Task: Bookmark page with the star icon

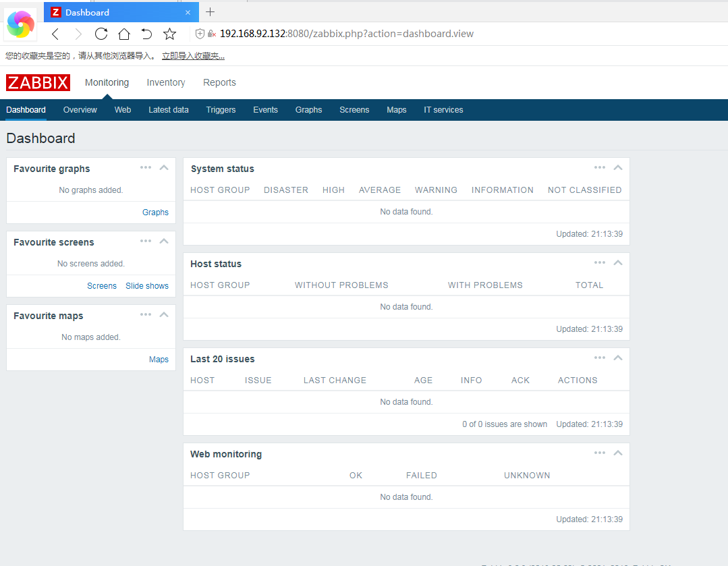Action: 169,34
